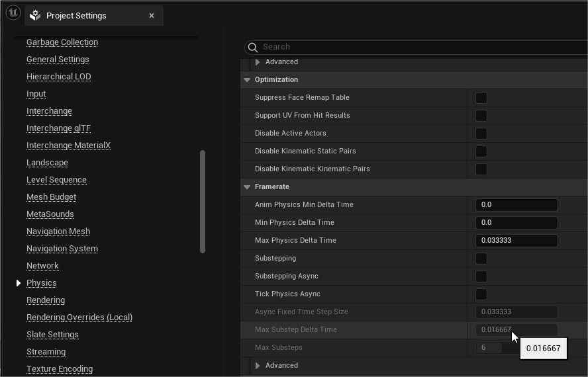Click the category list scrollbar
The width and height of the screenshot is (588, 377).
tap(203, 202)
